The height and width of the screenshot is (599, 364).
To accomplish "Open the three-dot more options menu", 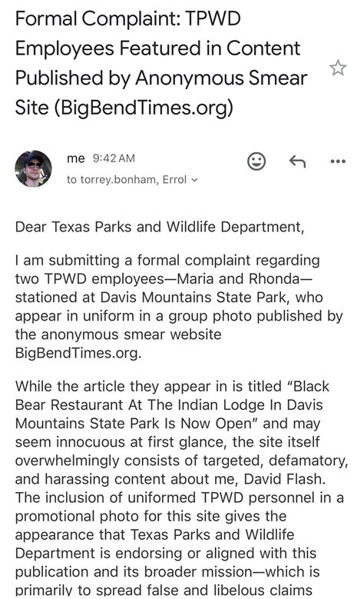I will [x=338, y=161].
